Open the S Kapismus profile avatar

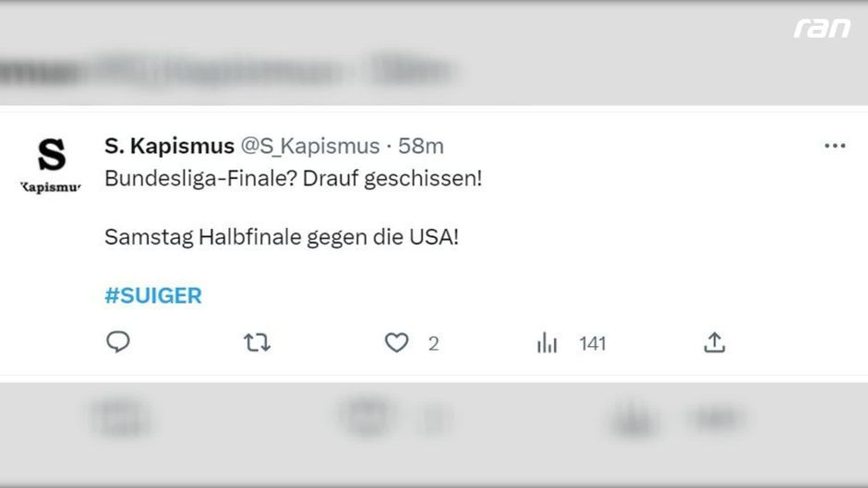click(x=52, y=163)
